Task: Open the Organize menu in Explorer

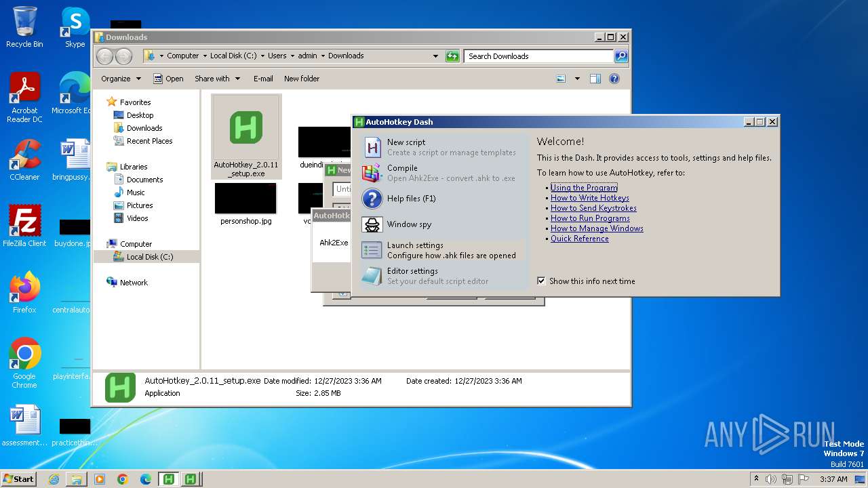Action: [121, 79]
